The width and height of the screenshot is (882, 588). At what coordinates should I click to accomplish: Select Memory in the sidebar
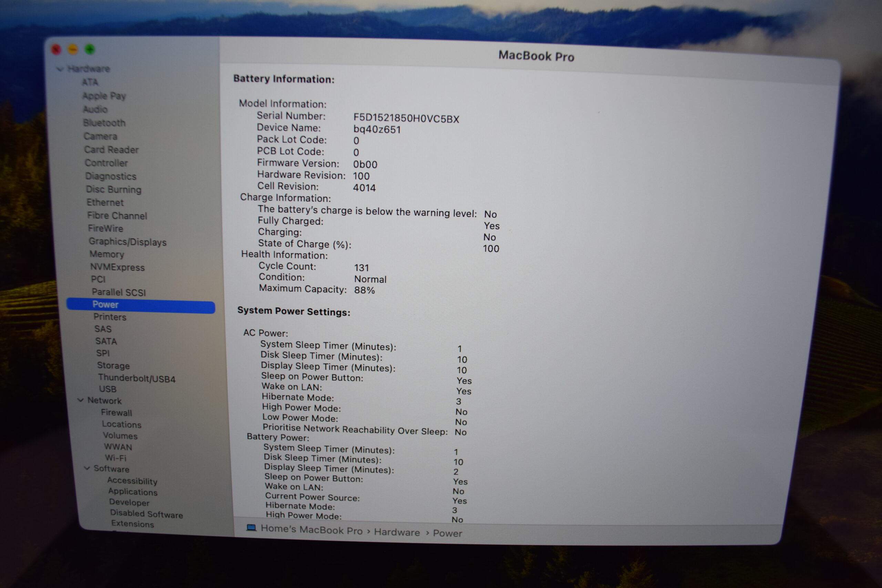point(106,254)
